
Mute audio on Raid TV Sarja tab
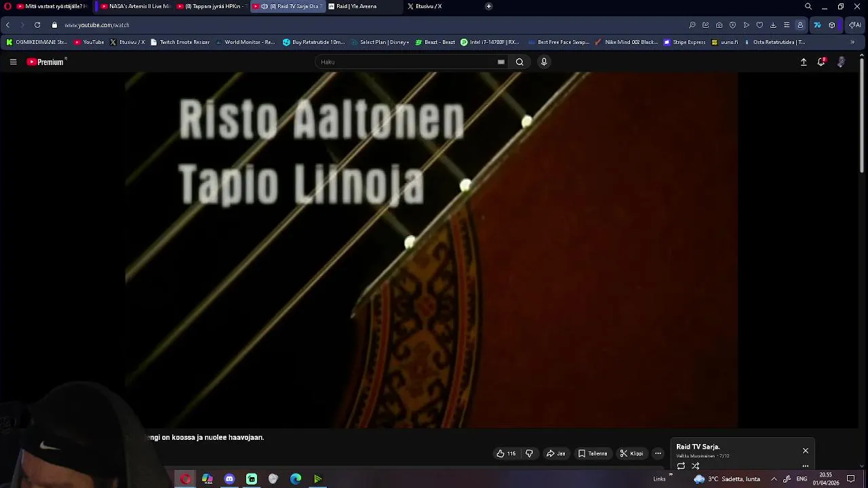coord(265,6)
